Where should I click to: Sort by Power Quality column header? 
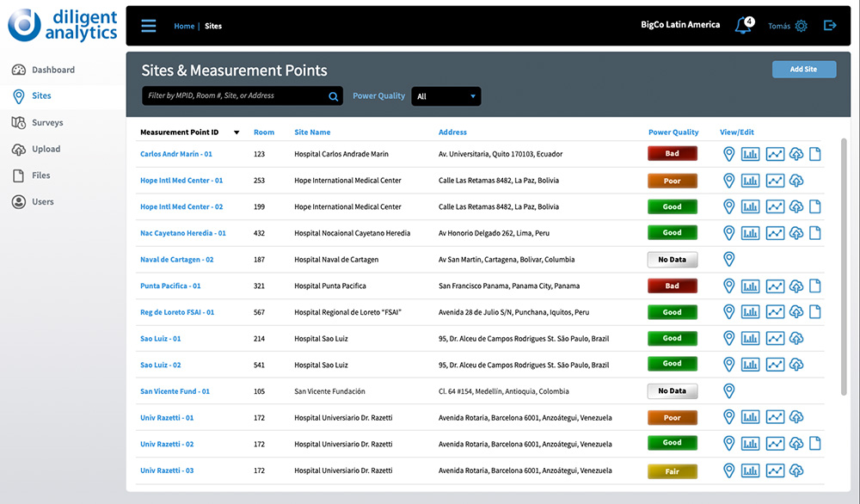point(673,132)
